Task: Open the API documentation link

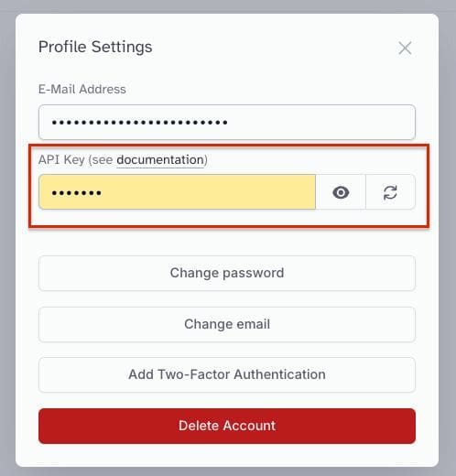Action: (160, 160)
